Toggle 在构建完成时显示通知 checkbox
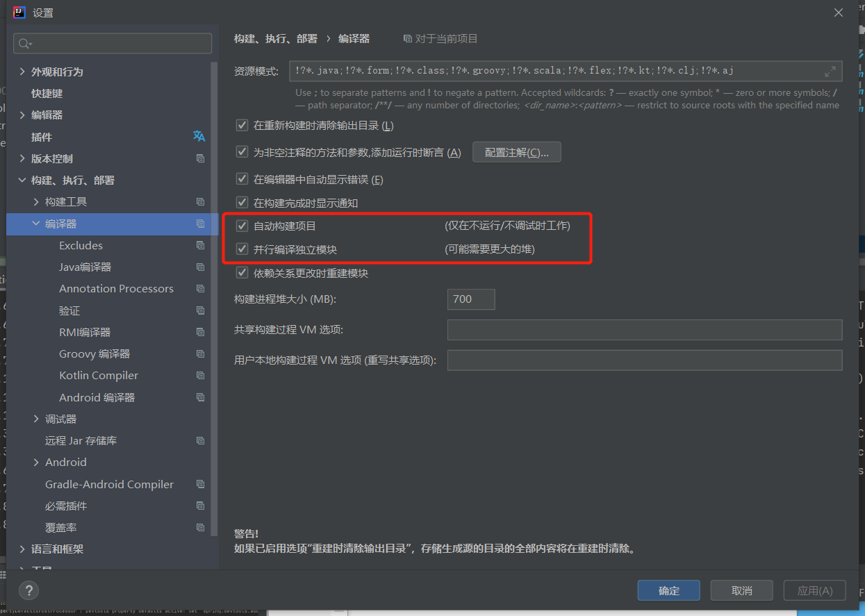 (x=242, y=203)
